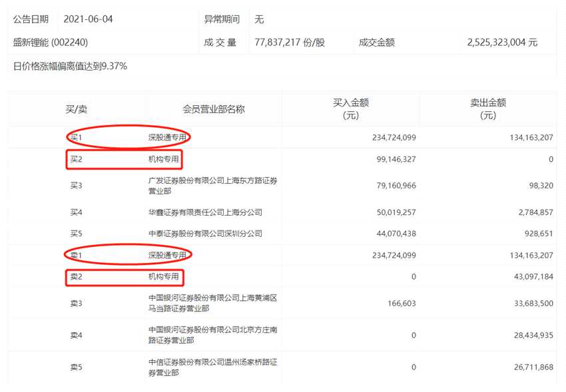Click the 买入金额(元) column header
The image size is (566, 392).
pos(350,109)
